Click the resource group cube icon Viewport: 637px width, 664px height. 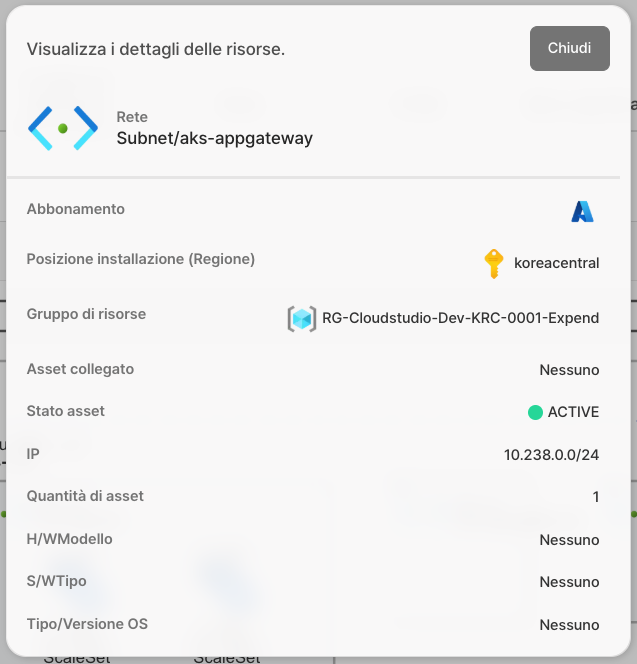tap(301, 318)
